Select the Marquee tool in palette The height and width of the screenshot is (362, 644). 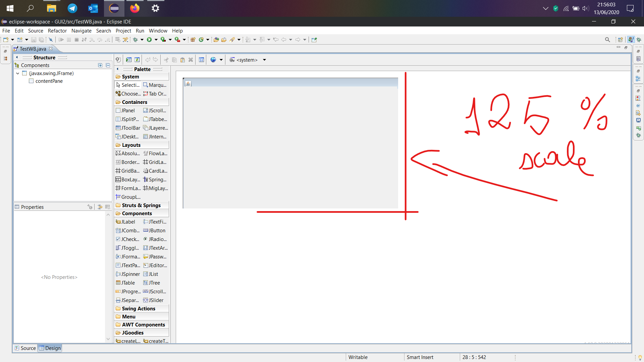155,85
